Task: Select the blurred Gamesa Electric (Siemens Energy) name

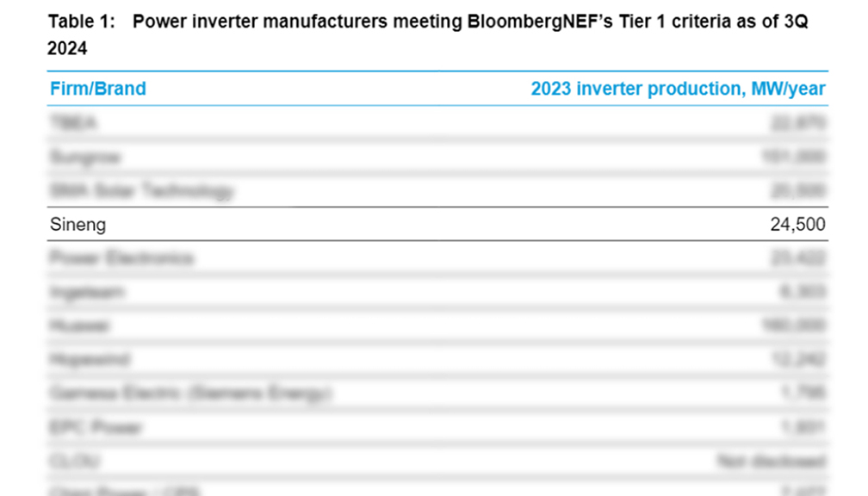Action: pyautogui.click(x=190, y=394)
